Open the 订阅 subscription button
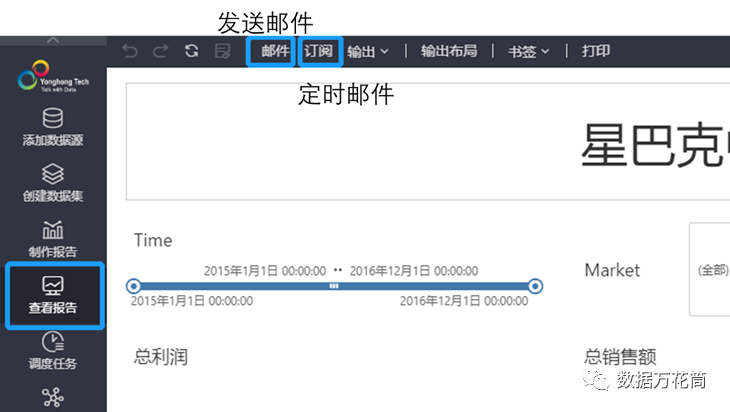730x412 pixels. (x=318, y=51)
